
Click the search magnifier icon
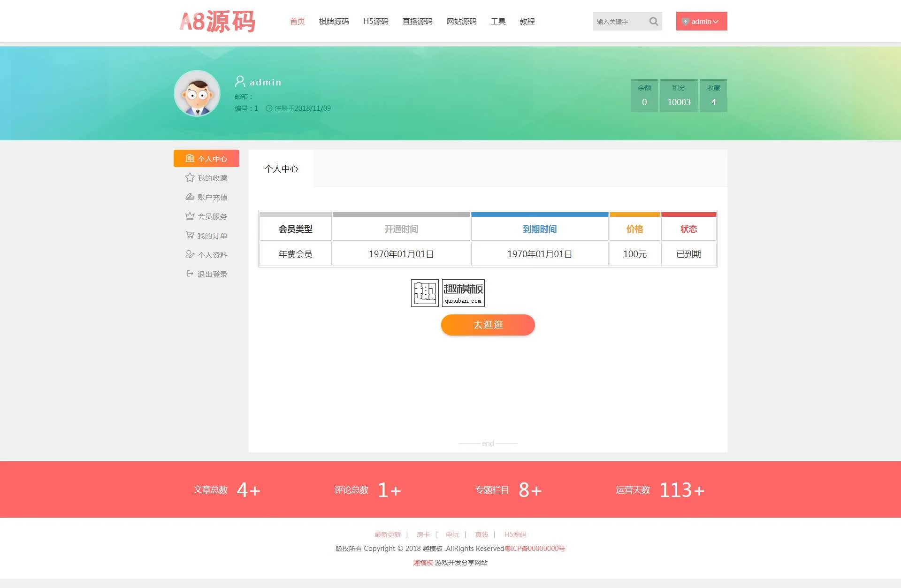pyautogui.click(x=653, y=21)
